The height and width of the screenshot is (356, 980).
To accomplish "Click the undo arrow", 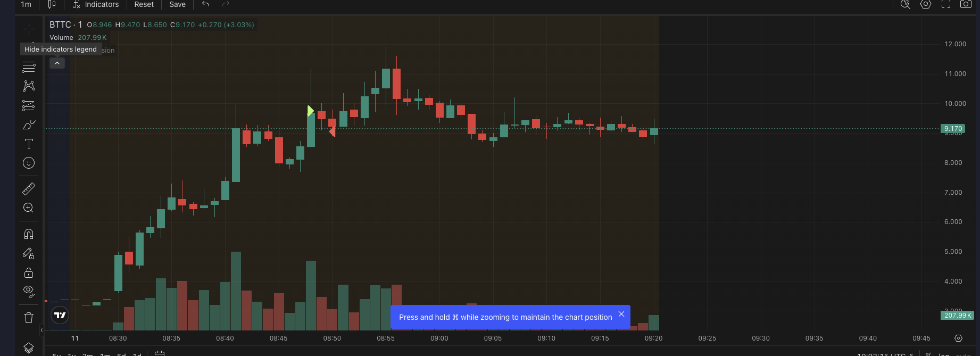I will pyautogui.click(x=206, y=4).
